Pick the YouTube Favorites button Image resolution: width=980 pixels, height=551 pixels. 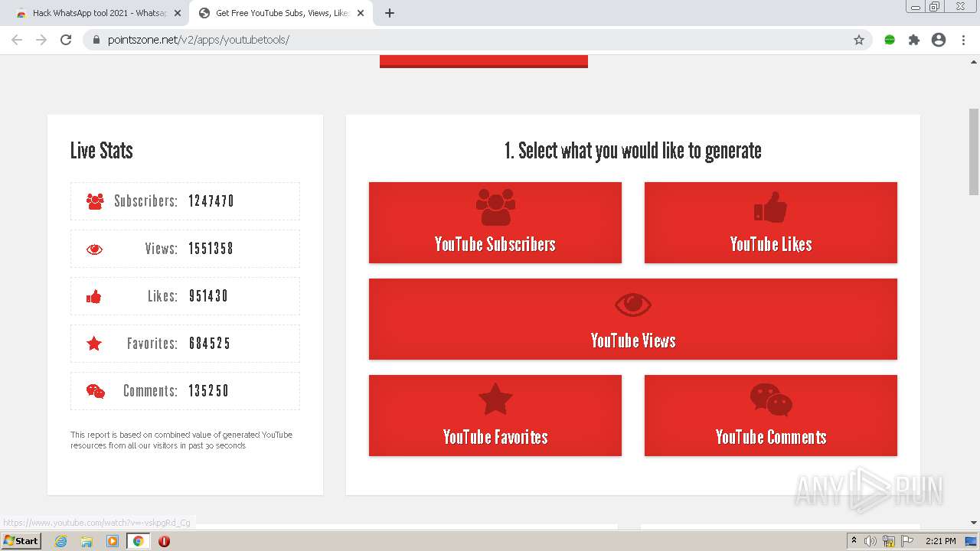tap(495, 416)
